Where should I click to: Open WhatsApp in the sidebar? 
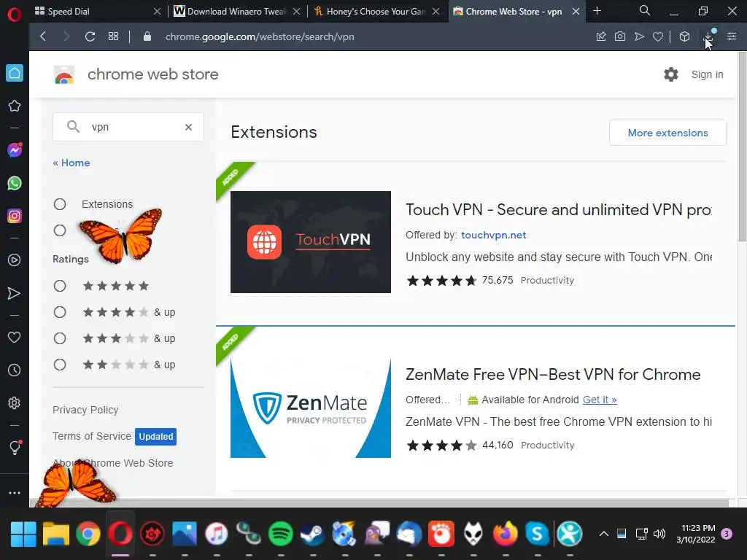click(15, 183)
